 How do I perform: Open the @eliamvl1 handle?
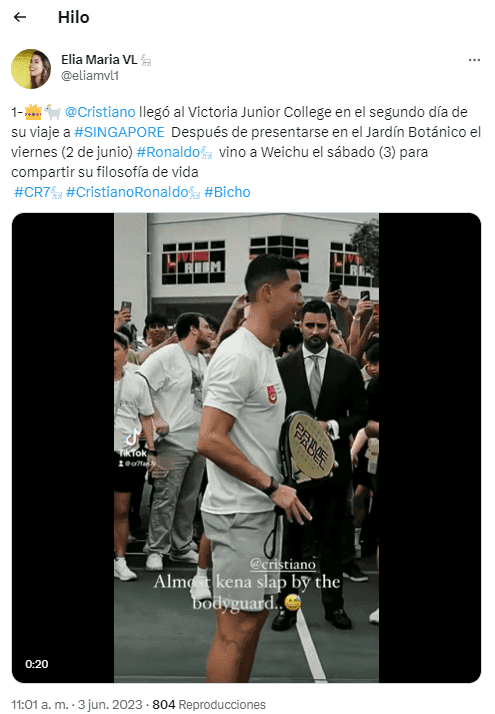[x=90, y=76]
